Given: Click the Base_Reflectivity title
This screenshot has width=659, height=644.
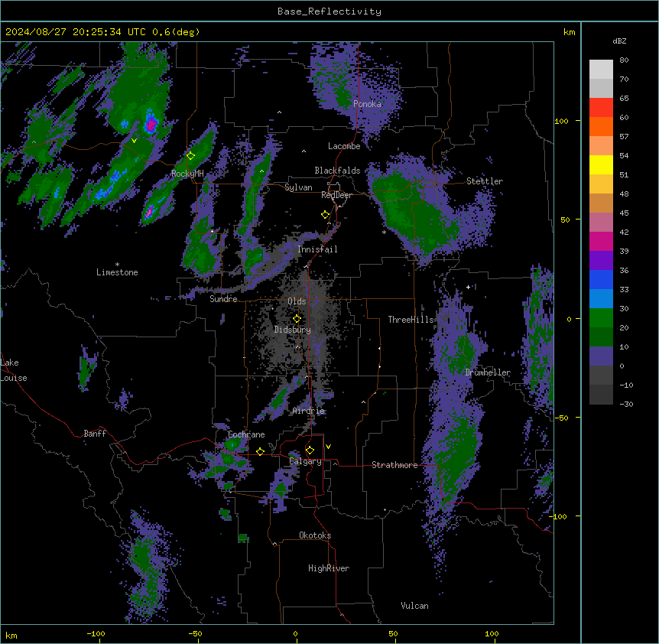Looking at the screenshot, I should coord(329,11).
